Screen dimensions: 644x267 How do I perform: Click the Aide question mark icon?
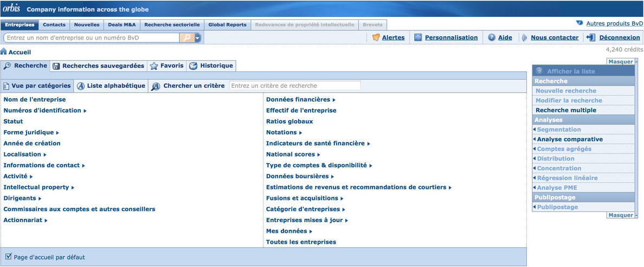tap(492, 37)
